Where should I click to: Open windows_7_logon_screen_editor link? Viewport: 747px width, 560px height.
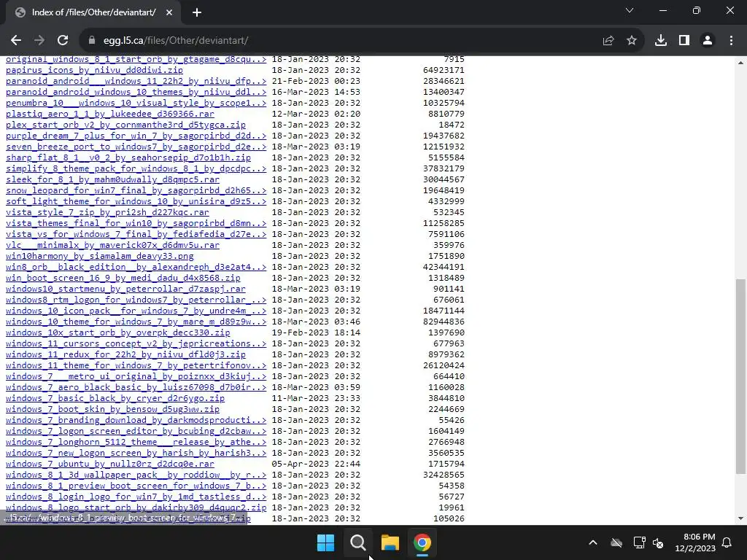tap(136, 432)
